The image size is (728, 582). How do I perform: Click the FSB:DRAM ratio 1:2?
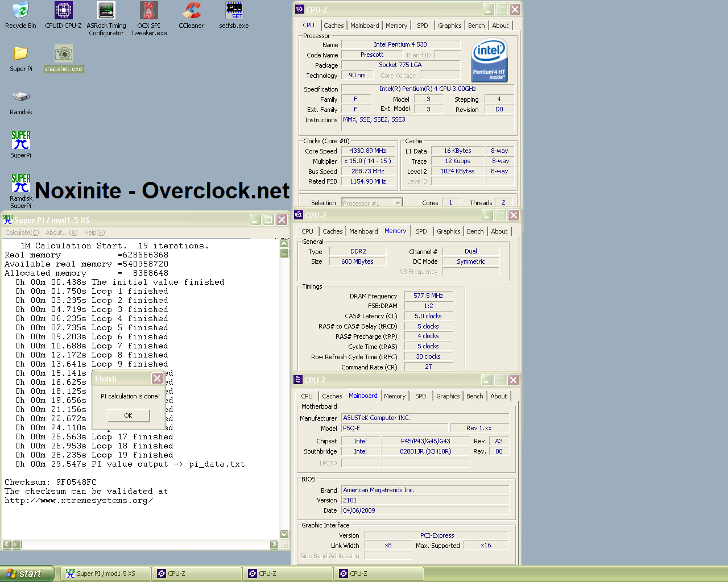(428, 306)
